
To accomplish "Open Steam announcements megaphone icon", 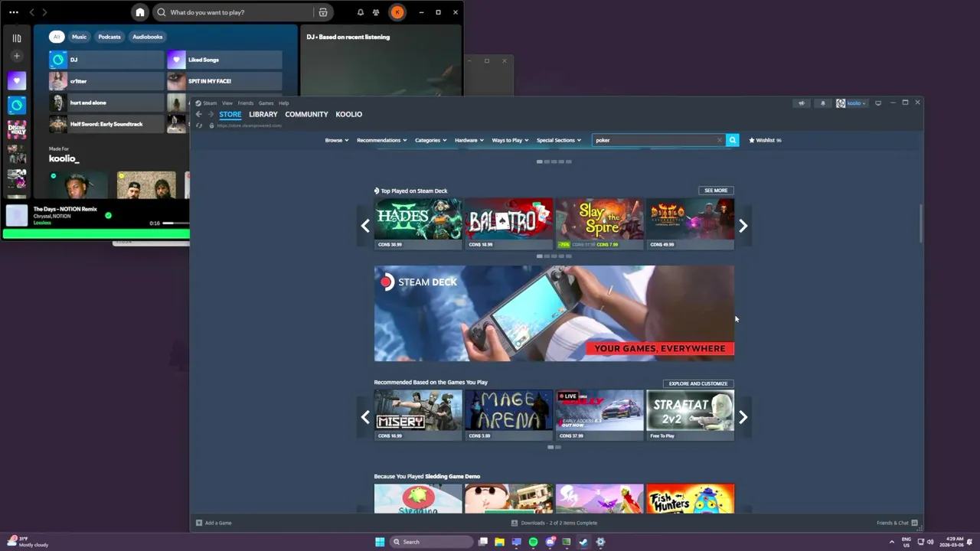I will pyautogui.click(x=802, y=103).
